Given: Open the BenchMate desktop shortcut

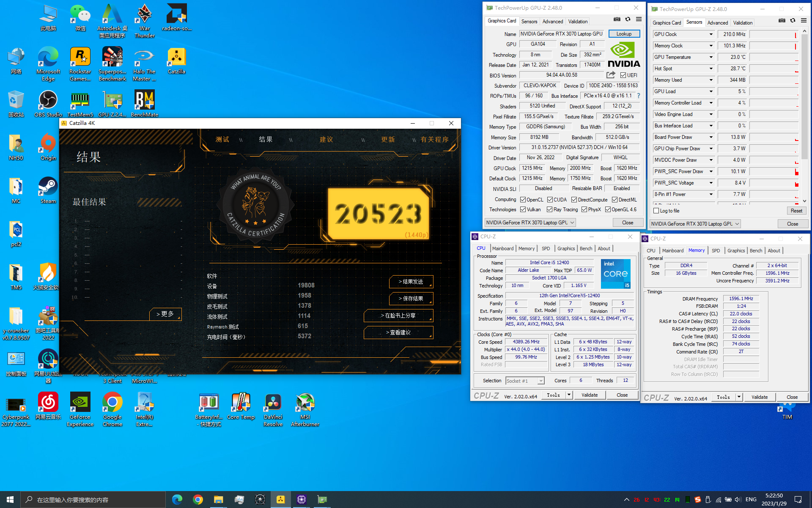Looking at the screenshot, I should tap(144, 104).
